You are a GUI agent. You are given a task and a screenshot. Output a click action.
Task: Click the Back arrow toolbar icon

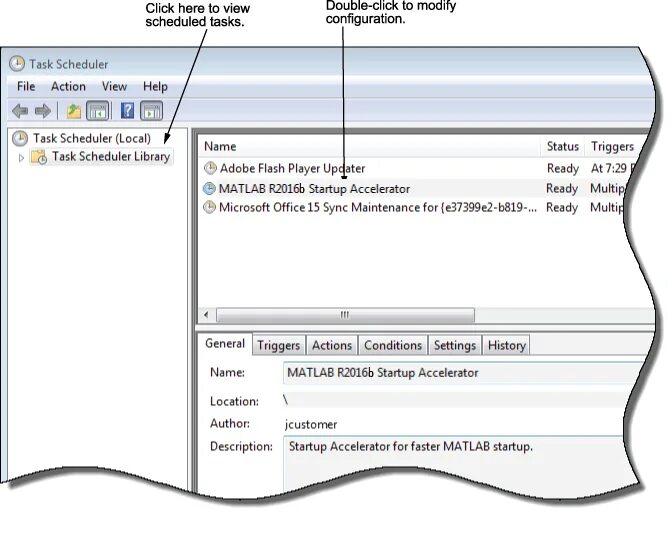tap(20, 111)
